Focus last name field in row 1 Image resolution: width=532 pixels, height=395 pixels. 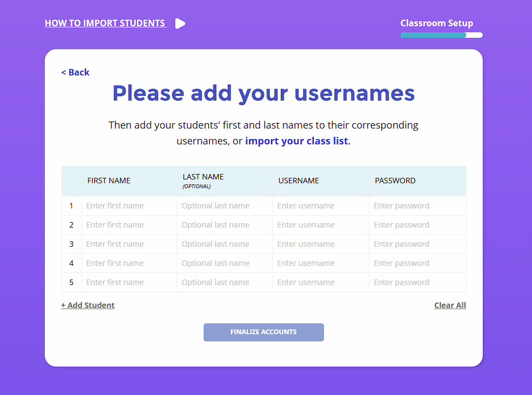point(225,206)
